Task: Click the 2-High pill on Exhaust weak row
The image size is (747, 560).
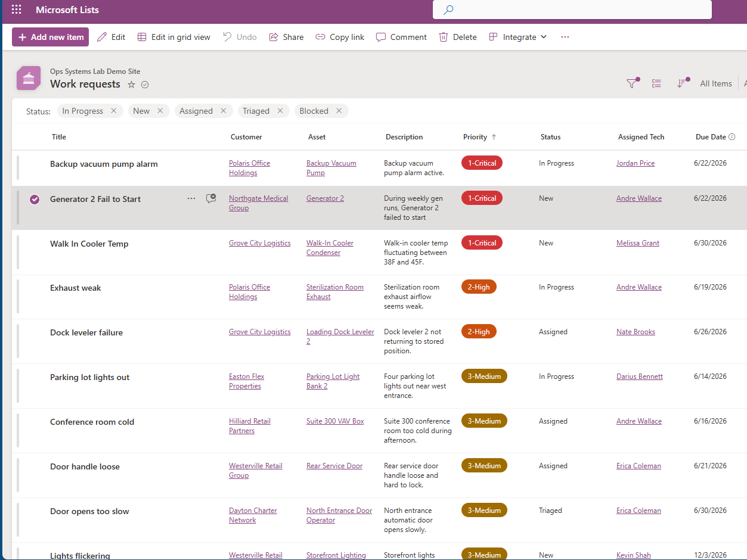Action: point(479,287)
